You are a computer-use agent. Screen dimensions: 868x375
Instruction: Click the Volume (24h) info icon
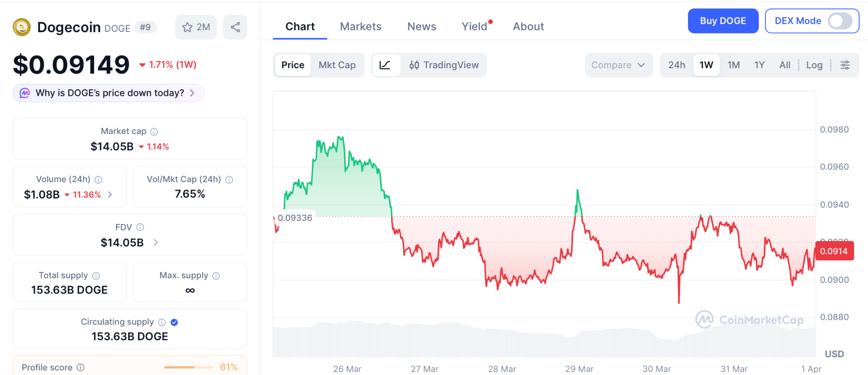[98, 179]
